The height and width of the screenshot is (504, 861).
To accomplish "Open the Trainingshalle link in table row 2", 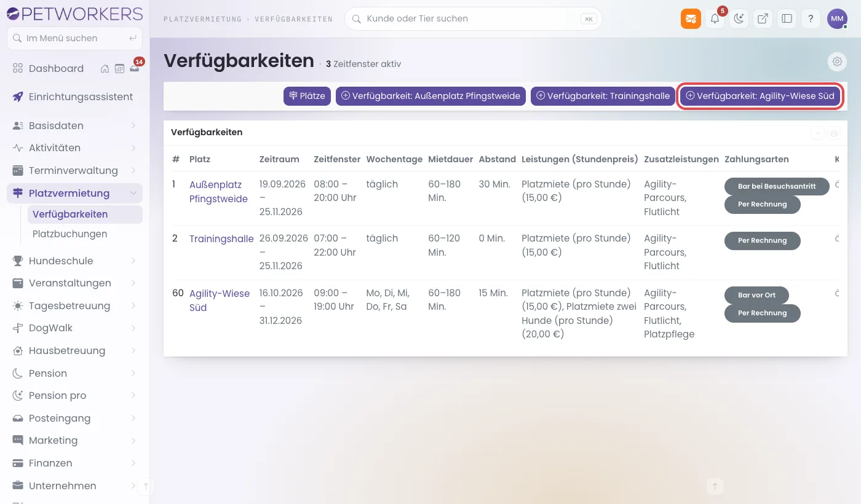I will pyautogui.click(x=221, y=238).
